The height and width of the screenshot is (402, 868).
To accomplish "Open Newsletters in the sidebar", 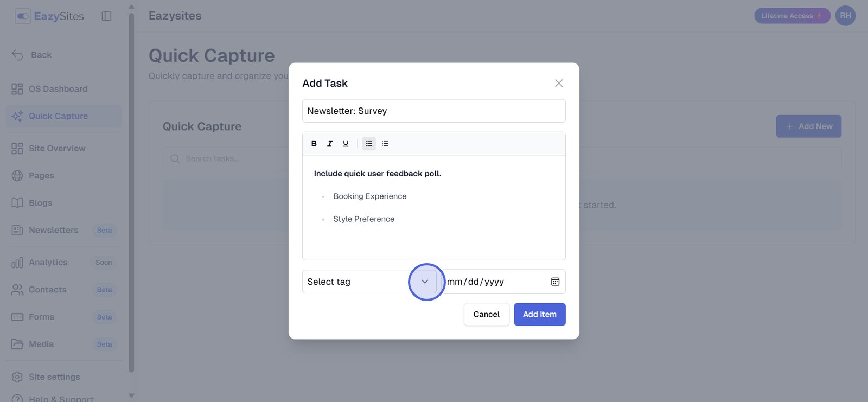I will pos(53,230).
